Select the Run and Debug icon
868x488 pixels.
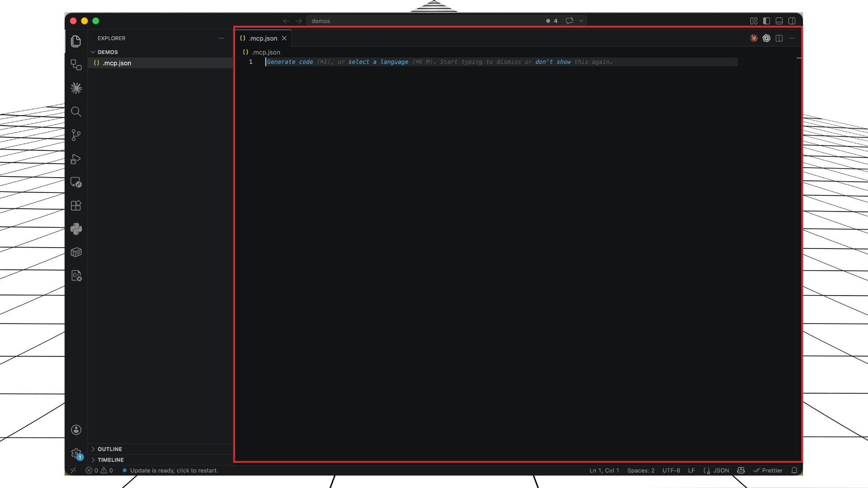point(76,159)
